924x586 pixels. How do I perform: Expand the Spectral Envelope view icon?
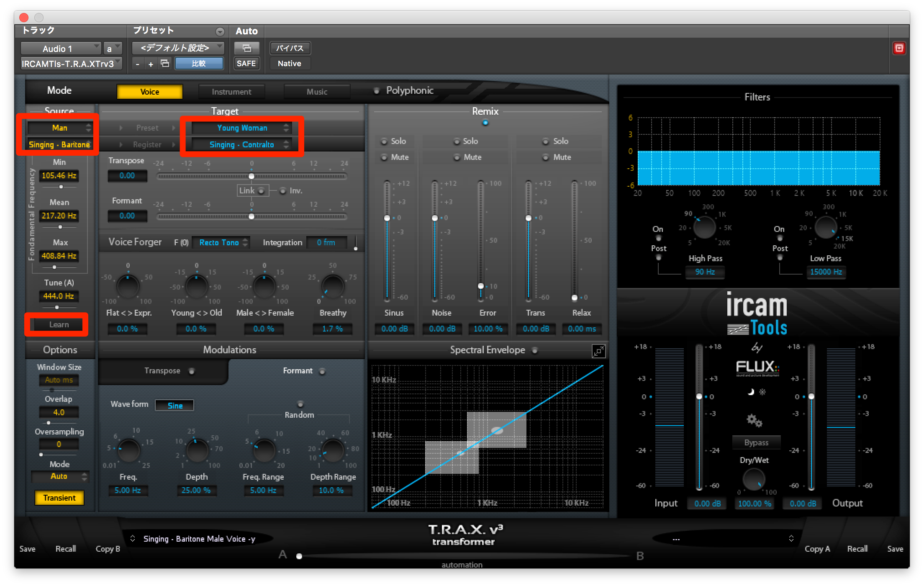[x=598, y=351]
